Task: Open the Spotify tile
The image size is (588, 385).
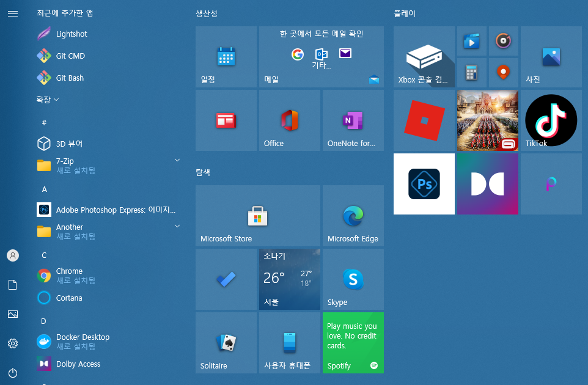Action: 353,343
